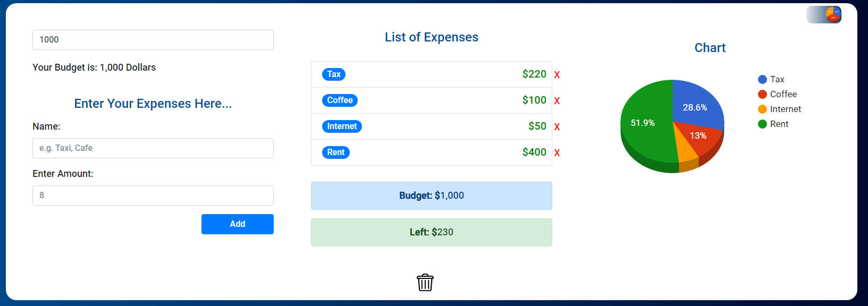This screenshot has height=306, width=868.
Task: Select the Rent badge in the list
Action: [335, 152]
